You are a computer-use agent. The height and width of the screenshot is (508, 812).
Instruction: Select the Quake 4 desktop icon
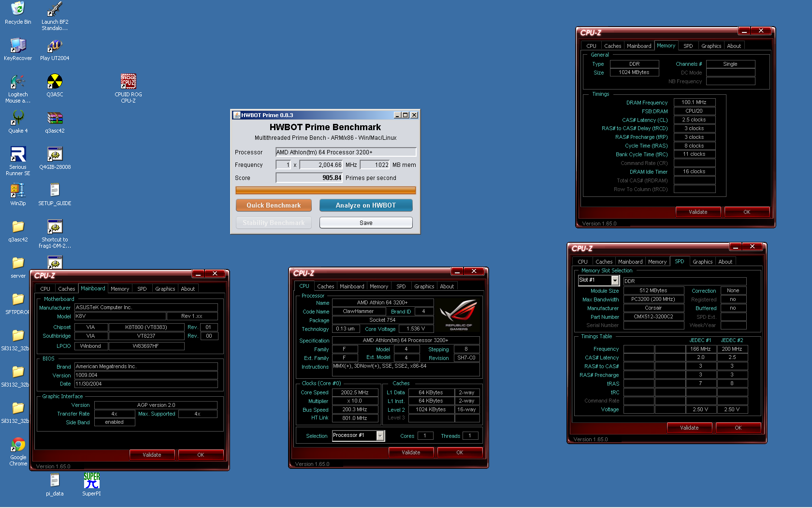pos(18,118)
